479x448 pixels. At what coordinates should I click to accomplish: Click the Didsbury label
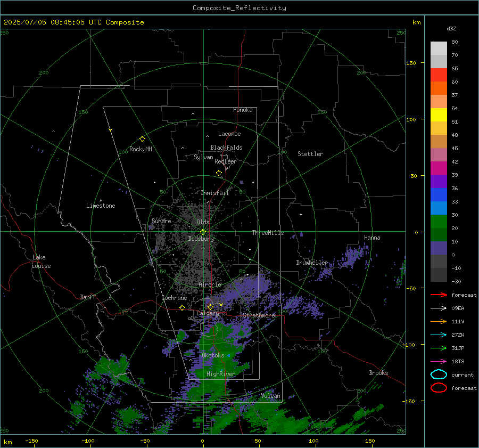tap(201, 239)
